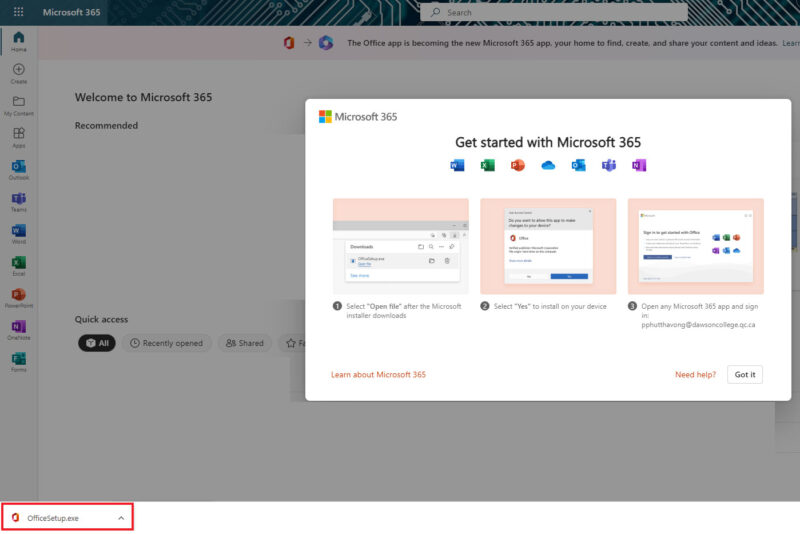Screen dimensions: 800x534
Task: Filter quick access by Shared
Action: click(x=245, y=343)
